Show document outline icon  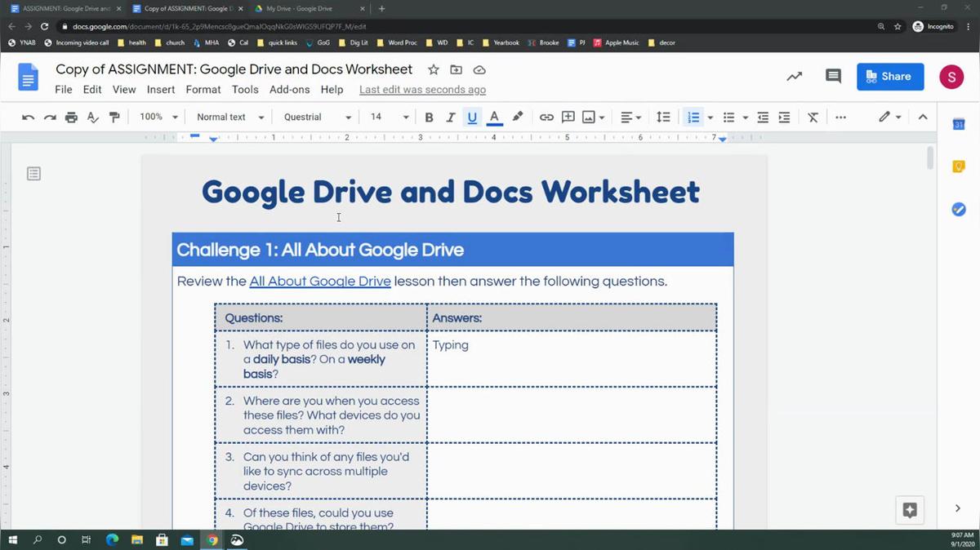33,174
